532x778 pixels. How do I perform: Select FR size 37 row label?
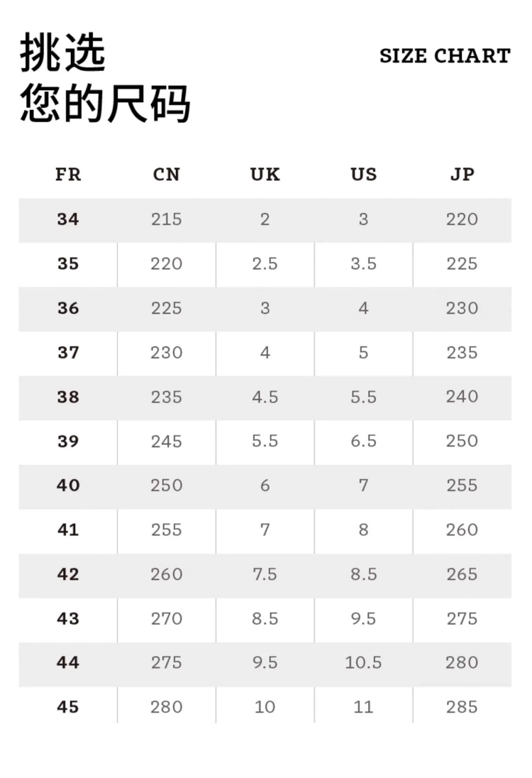click(x=68, y=352)
